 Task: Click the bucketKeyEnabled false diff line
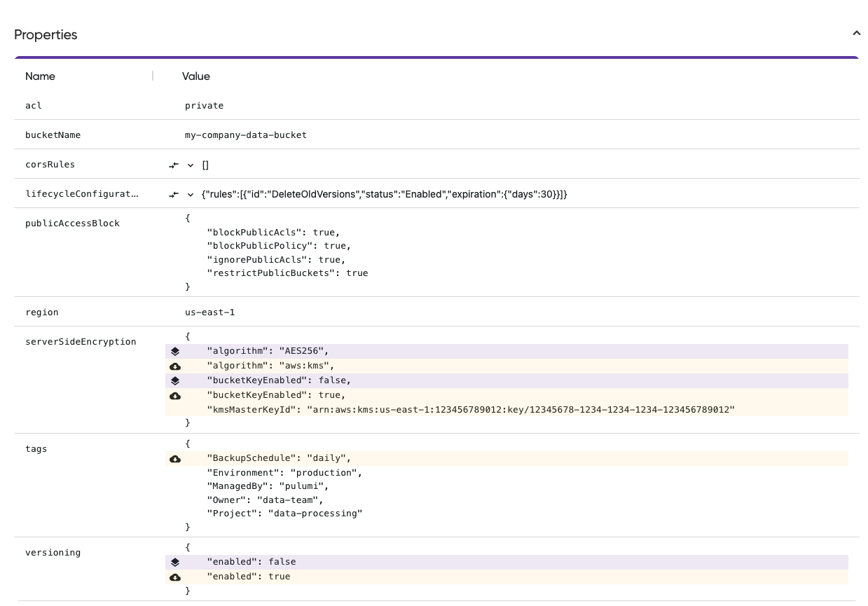(507, 380)
